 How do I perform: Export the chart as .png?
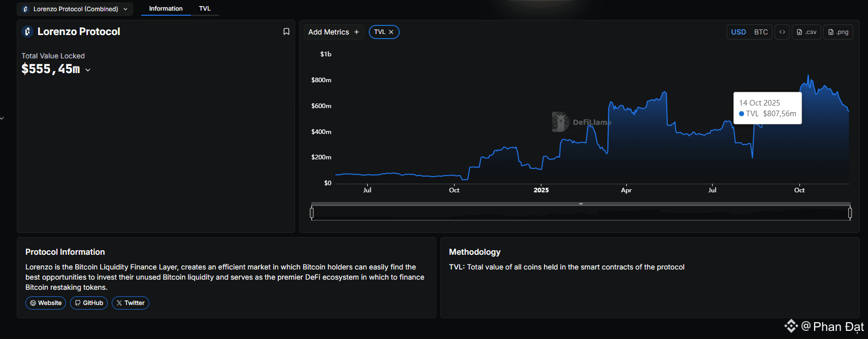tap(838, 32)
